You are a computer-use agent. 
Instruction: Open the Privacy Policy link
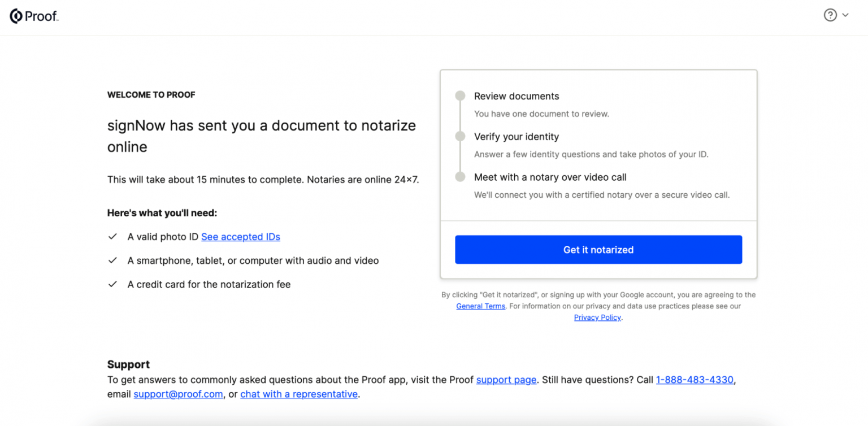tap(597, 318)
